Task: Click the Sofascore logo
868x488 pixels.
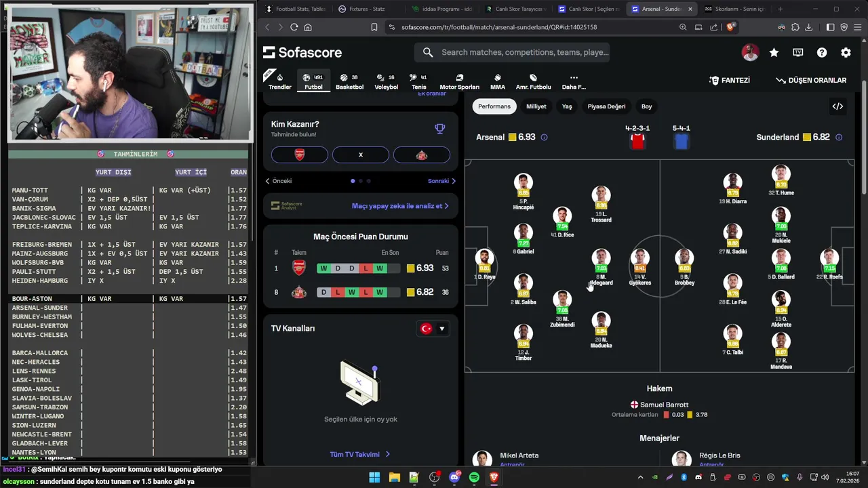Action: 302,52
